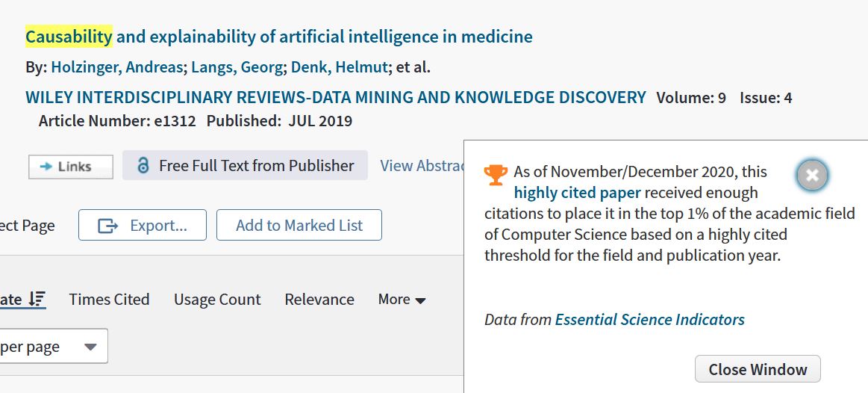Viewport: 868px width, 393px height.
Task: Sort results by Relevance
Action: pos(319,300)
